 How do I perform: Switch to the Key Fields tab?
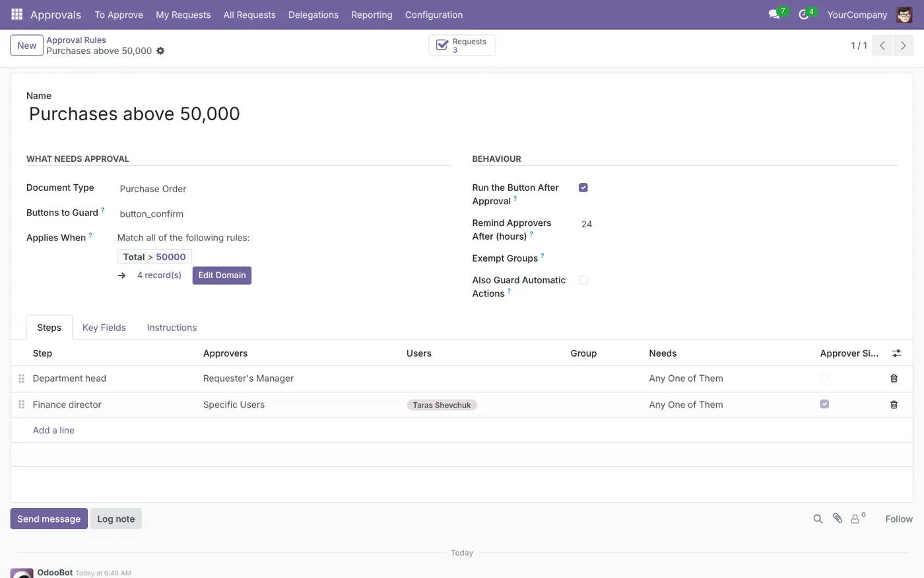pos(104,328)
